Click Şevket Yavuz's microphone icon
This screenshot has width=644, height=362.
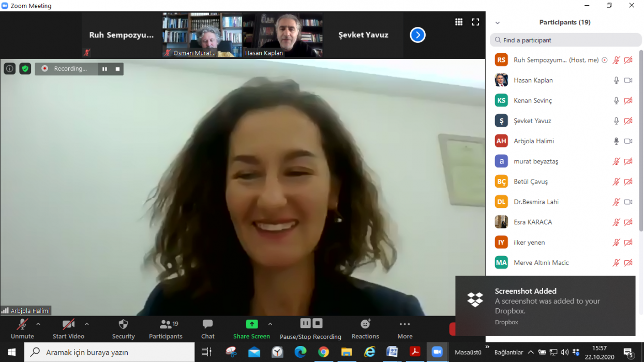click(x=616, y=120)
